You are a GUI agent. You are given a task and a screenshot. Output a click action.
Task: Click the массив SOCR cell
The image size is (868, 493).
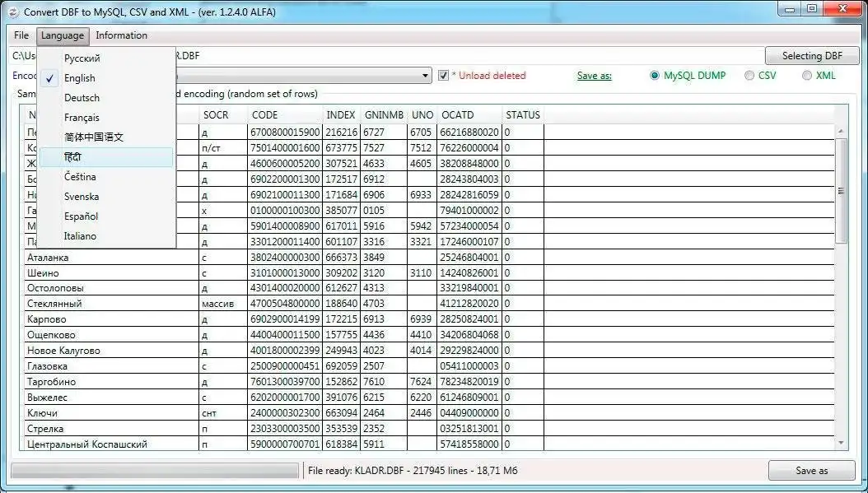[223, 304]
